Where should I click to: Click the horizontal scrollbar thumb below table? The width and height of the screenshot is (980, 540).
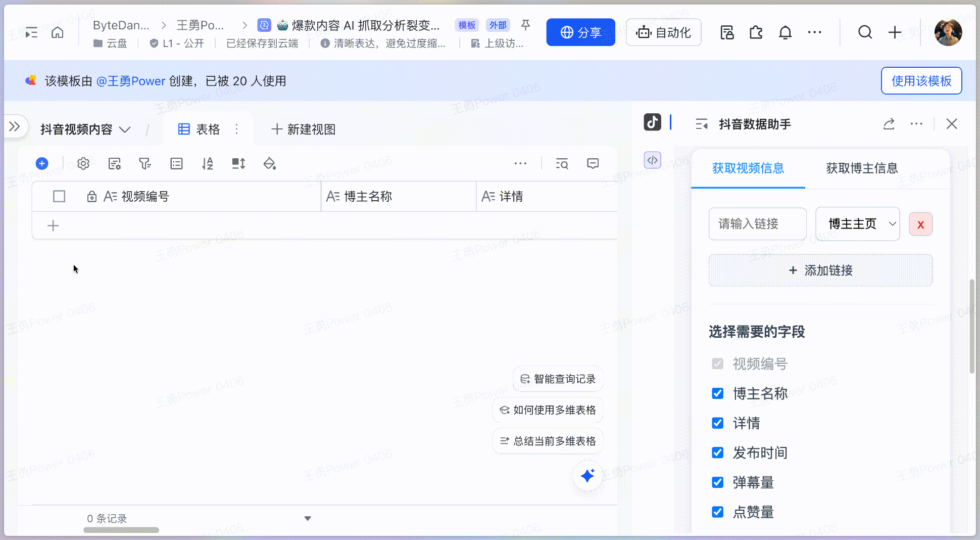[121, 530]
